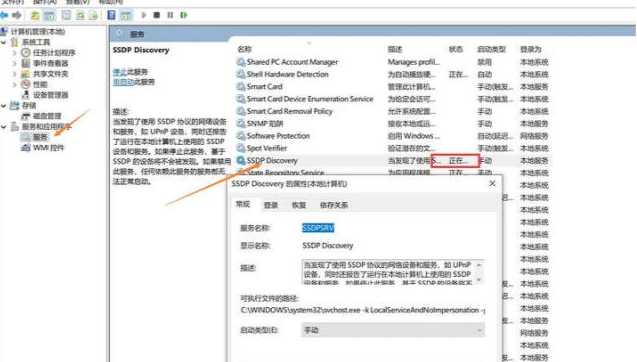Viewport: 637px width, 362px height.
Task: Sort services by the 描述 column header
Action: 395,50
